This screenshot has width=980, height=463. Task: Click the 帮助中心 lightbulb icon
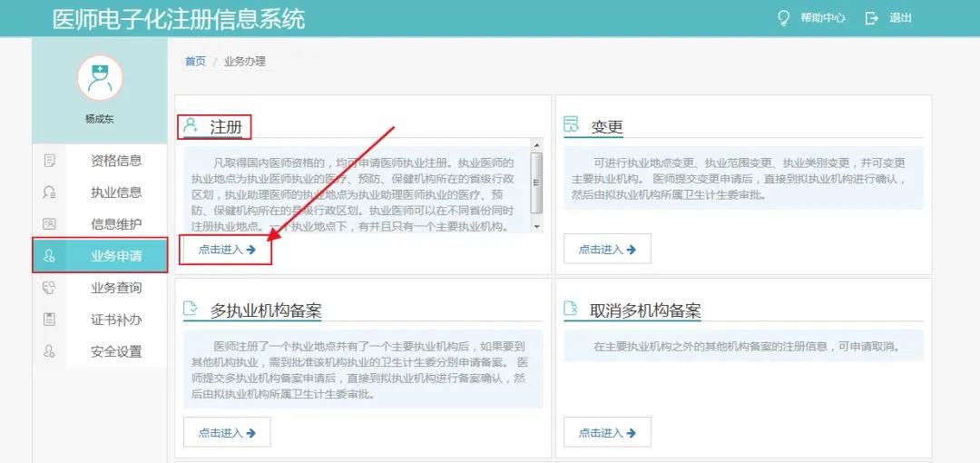(x=784, y=18)
